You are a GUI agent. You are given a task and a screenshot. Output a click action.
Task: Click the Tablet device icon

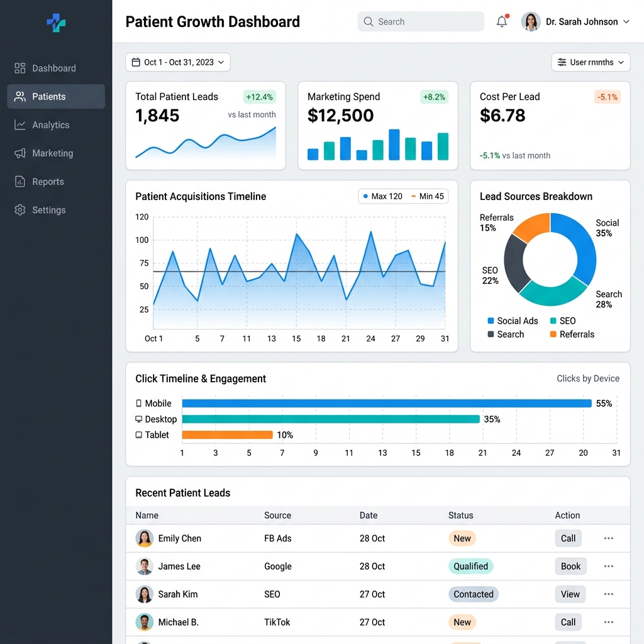(x=139, y=435)
